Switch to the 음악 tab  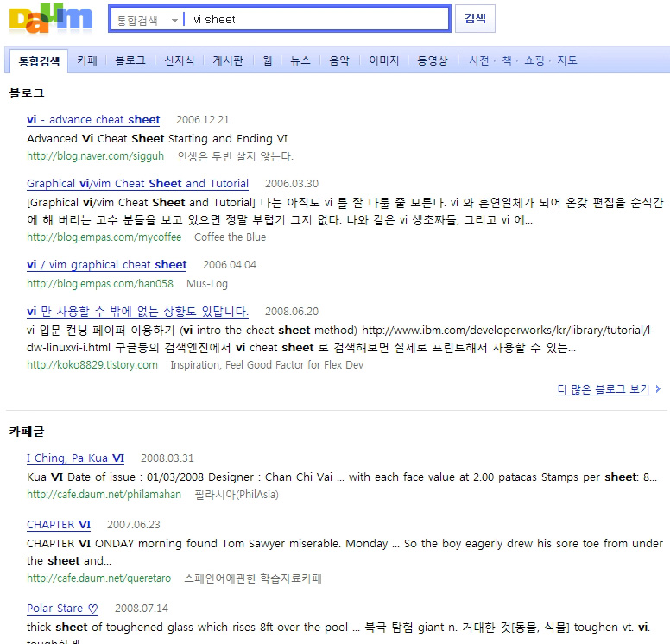(x=339, y=60)
